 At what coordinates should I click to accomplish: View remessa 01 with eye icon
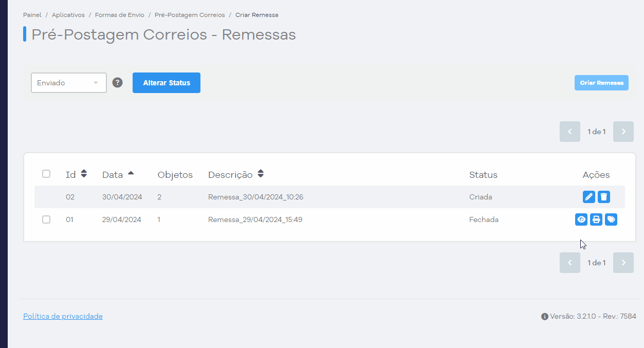(581, 219)
